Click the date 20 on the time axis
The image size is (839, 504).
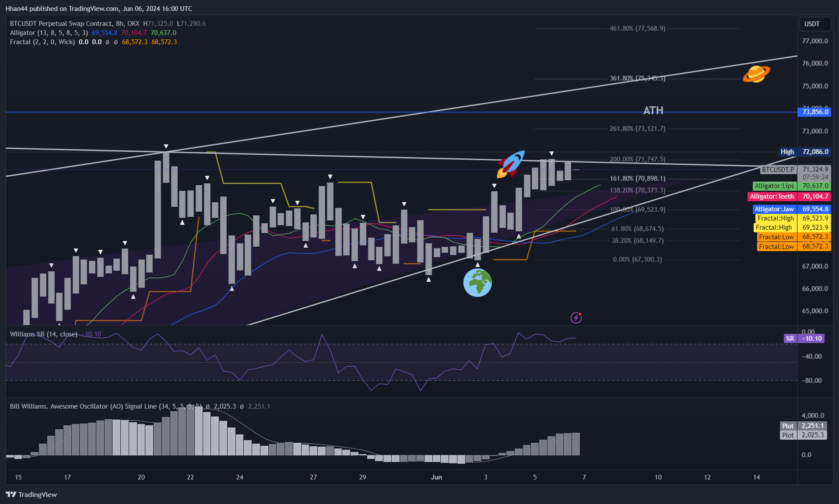pos(141,477)
